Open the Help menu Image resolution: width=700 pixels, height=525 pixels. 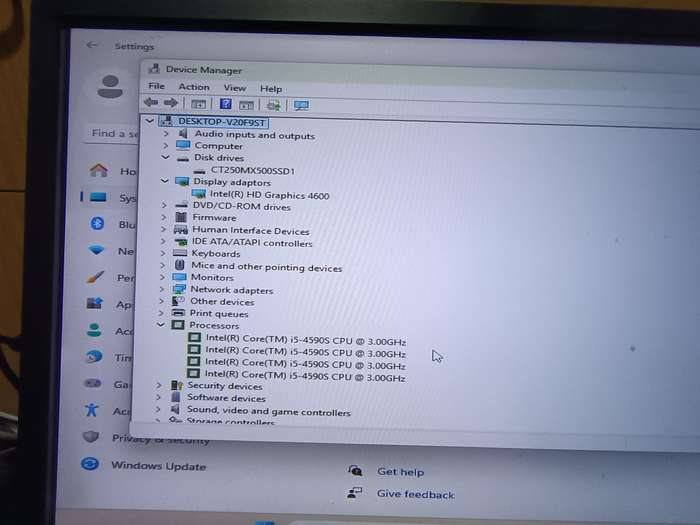[271, 89]
